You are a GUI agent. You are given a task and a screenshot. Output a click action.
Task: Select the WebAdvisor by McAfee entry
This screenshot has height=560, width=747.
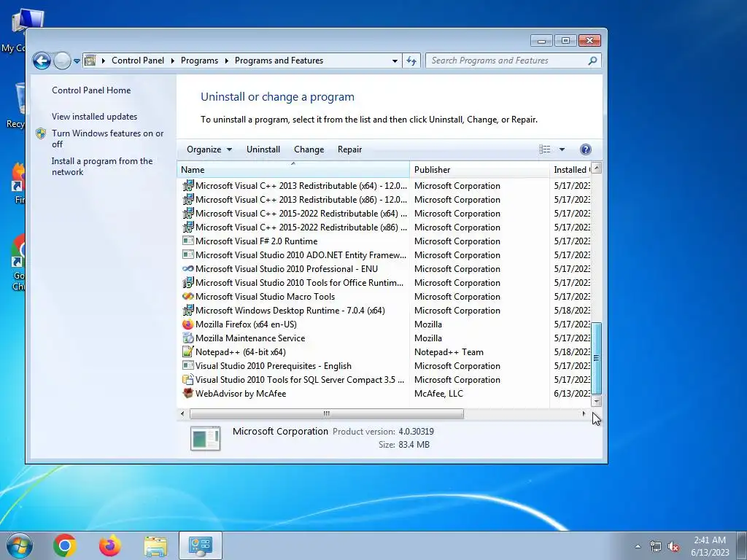(x=241, y=393)
